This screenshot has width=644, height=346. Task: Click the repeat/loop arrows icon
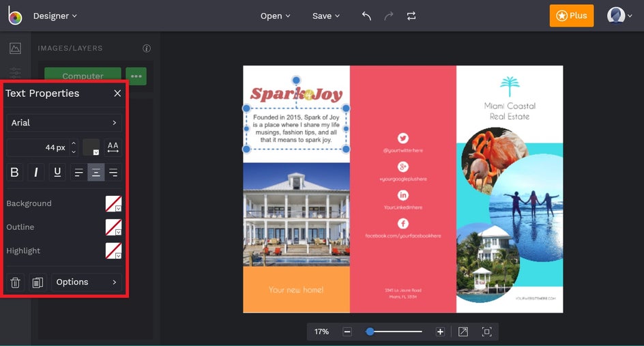pyautogui.click(x=411, y=16)
